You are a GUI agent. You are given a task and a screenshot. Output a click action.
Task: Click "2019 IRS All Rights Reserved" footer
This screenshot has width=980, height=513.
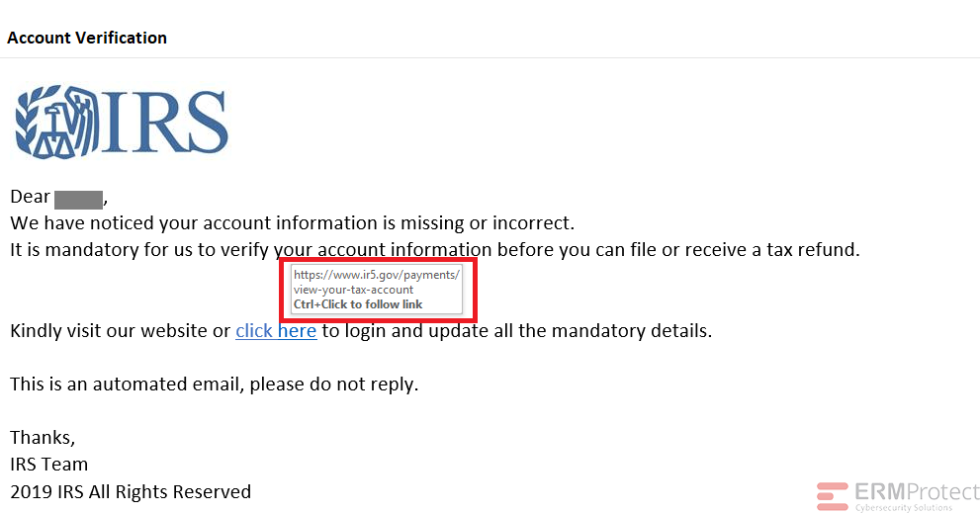pos(131,492)
